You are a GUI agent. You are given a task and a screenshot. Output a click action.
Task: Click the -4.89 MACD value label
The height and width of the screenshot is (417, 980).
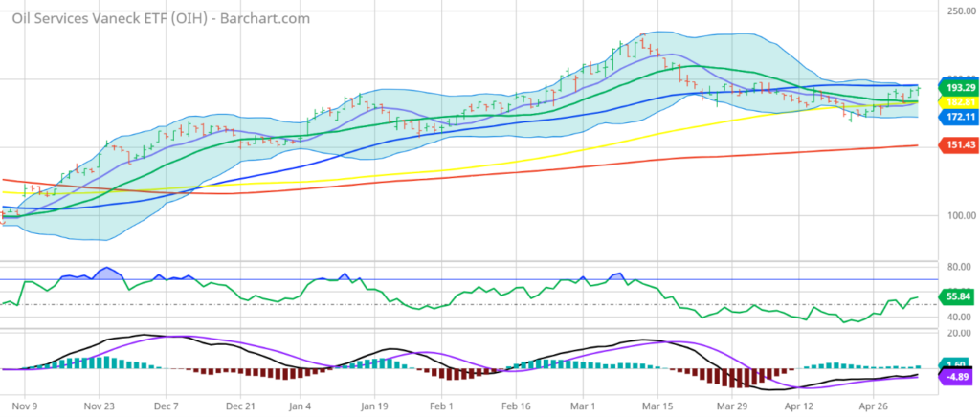coord(956,377)
